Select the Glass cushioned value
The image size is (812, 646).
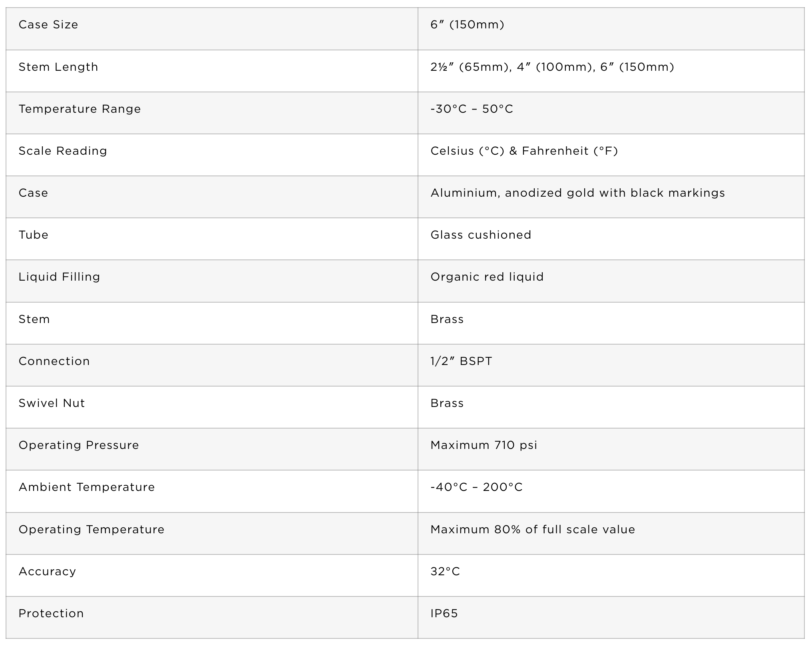[481, 235]
